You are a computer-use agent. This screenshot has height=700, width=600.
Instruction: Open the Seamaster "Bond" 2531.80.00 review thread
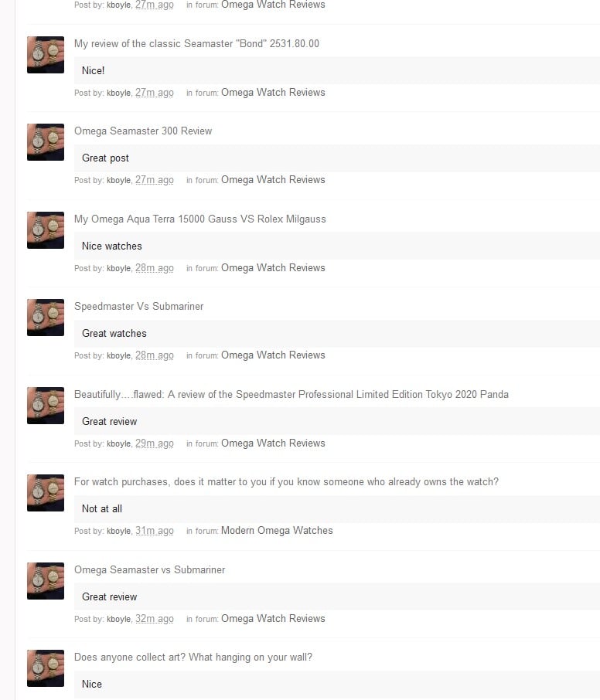[x=196, y=44]
